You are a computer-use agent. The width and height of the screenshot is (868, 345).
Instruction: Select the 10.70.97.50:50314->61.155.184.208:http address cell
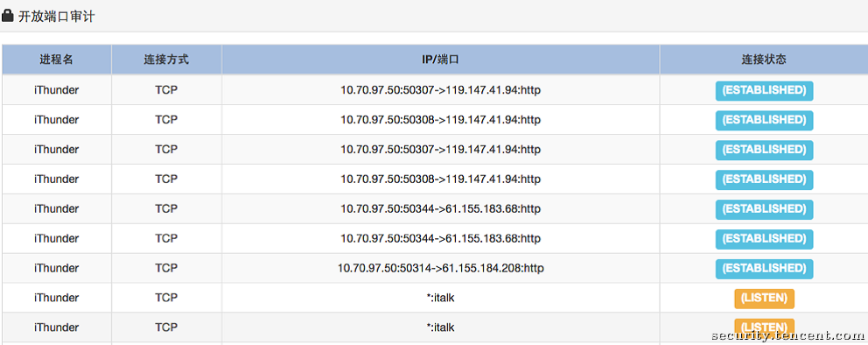click(441, 269)
